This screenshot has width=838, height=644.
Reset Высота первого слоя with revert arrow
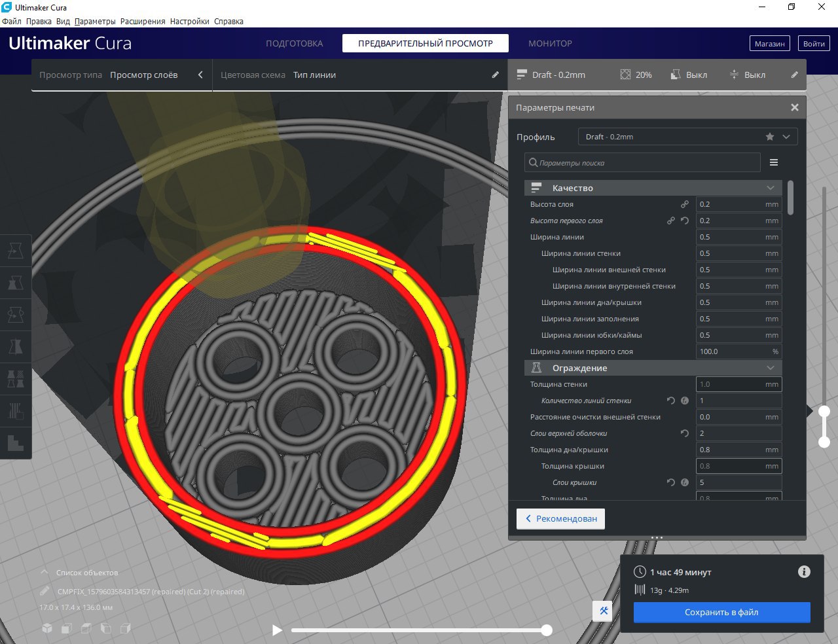685,221
